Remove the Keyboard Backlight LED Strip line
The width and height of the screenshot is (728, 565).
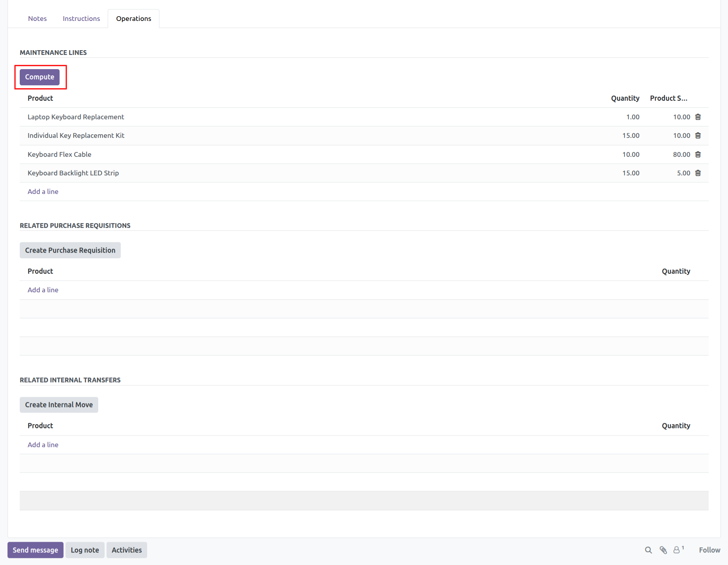pos(698,173)
